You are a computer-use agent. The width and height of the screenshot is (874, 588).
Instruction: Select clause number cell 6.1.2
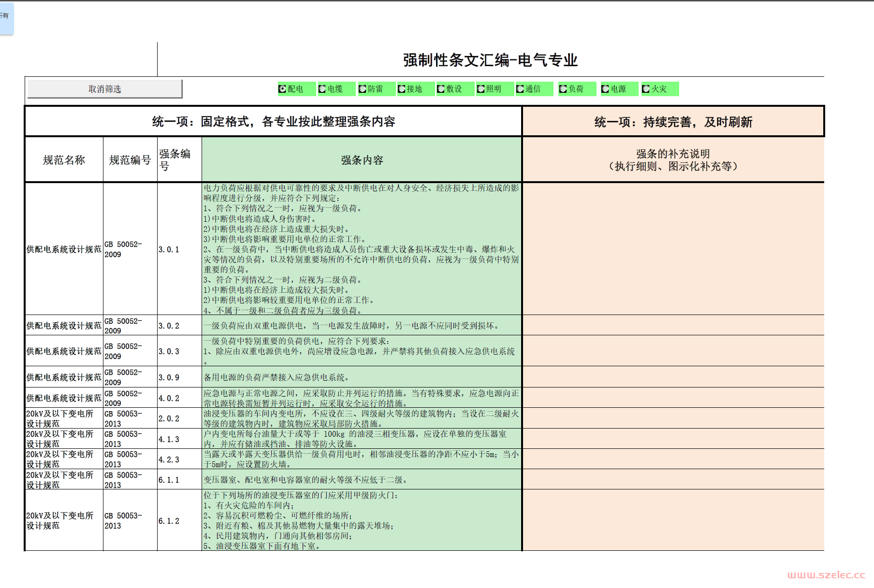(179, 520)
